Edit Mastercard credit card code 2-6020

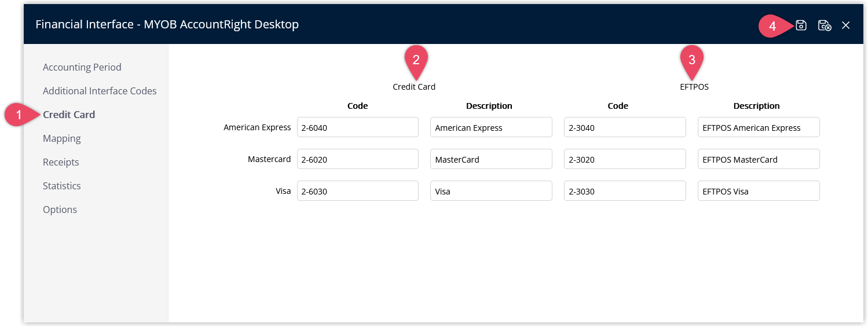coord(358,159)
